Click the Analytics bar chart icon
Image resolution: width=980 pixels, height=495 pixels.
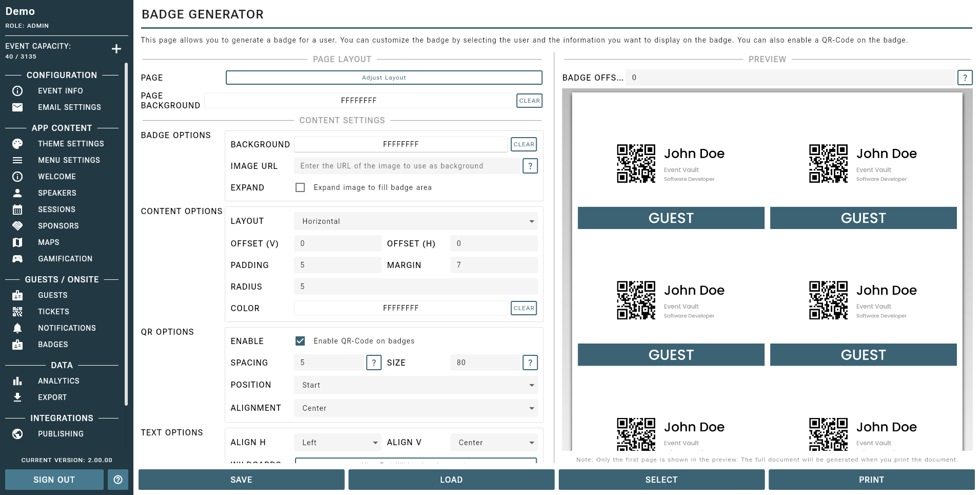[x=17, y=381]
